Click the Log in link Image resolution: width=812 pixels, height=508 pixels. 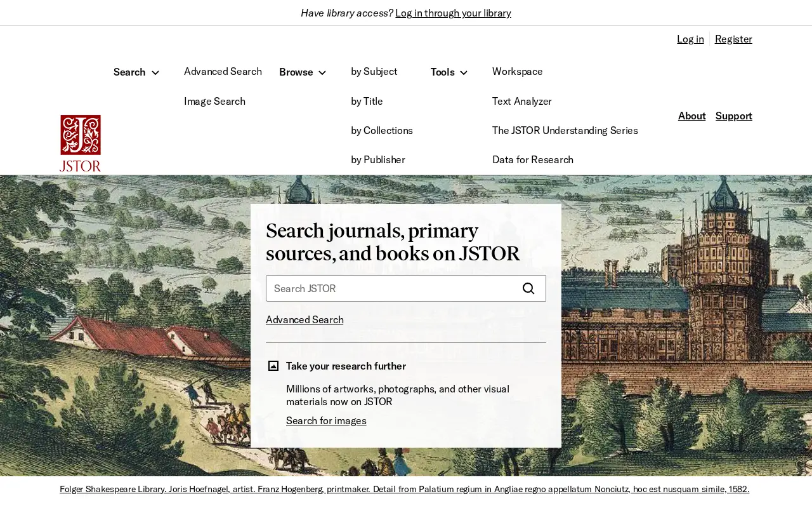point(690,39)
